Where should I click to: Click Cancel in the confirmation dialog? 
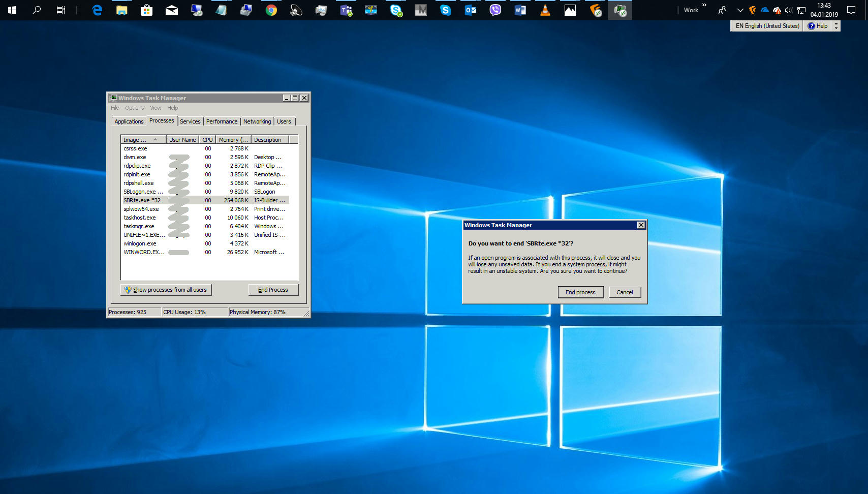point(625,292)
